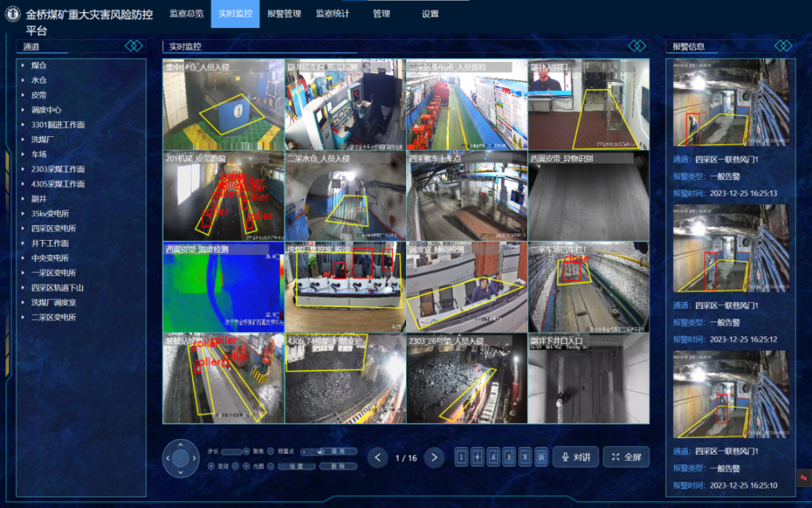Viewport: 812px width, 508px height.
Task: Open alarm snapshot timed 2023-12-25 16:25:10
Action: click(x=731, y=394)
